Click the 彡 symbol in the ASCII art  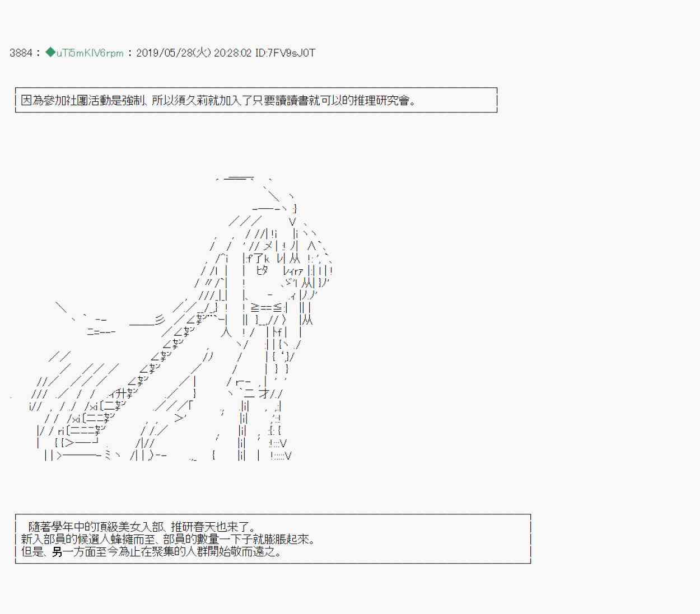coord(160,320)
